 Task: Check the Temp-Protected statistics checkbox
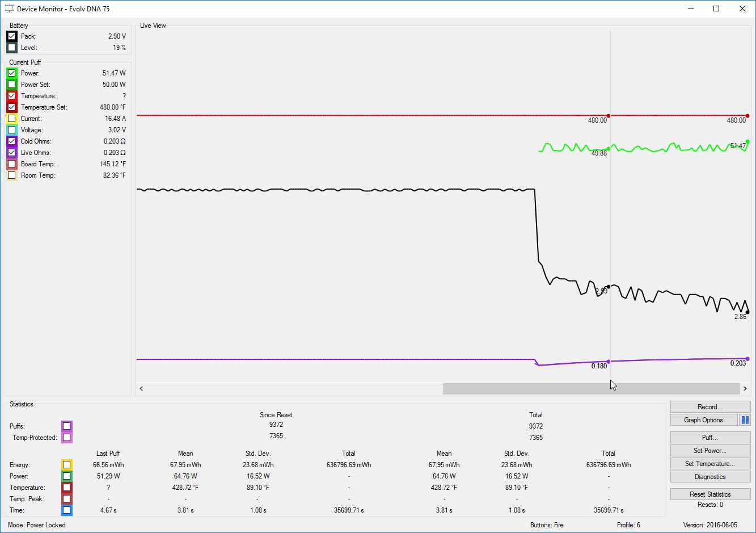point(67,438)
